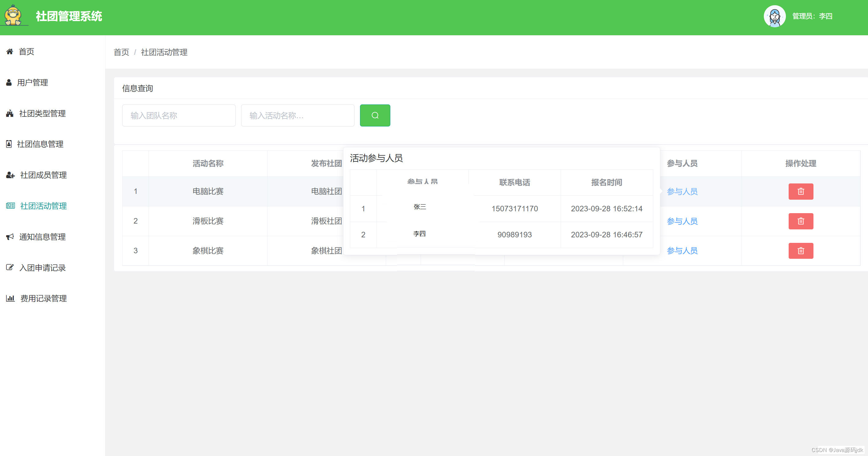Click 参与人员 link in 电脑比赛 row
The height and width of the screenshot is (456, 868).
682,192
